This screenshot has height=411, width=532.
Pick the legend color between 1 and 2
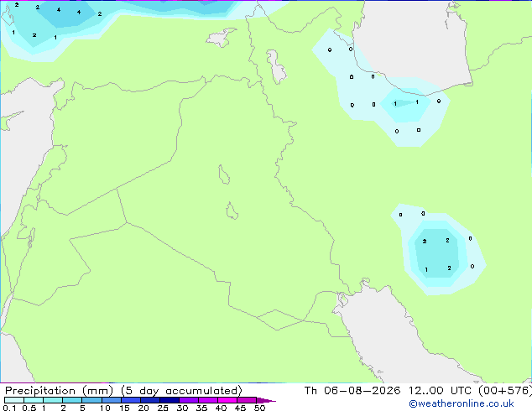pyautogui.click(x=53, y=400)
